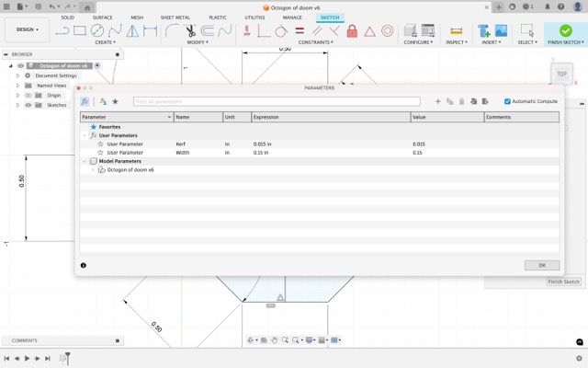Select the Mirror tool in Create
The height and width of the screenshot is (368, 588).
(x=132, y=30)
